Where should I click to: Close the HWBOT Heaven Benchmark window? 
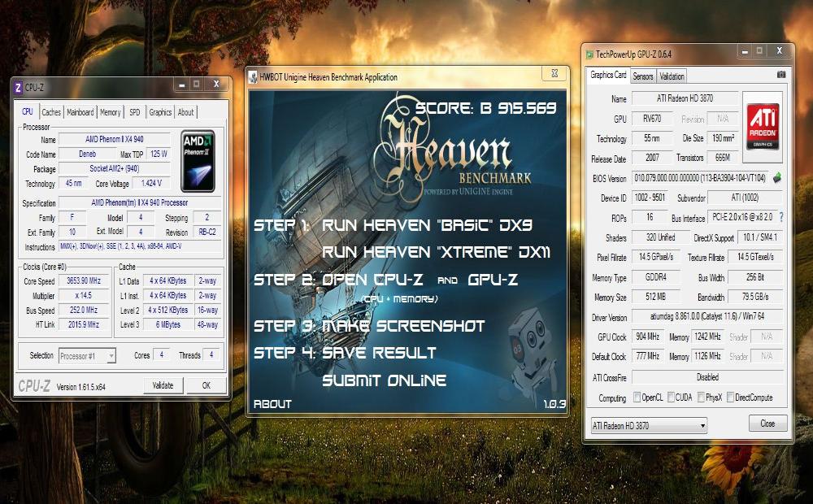(554, 74)
